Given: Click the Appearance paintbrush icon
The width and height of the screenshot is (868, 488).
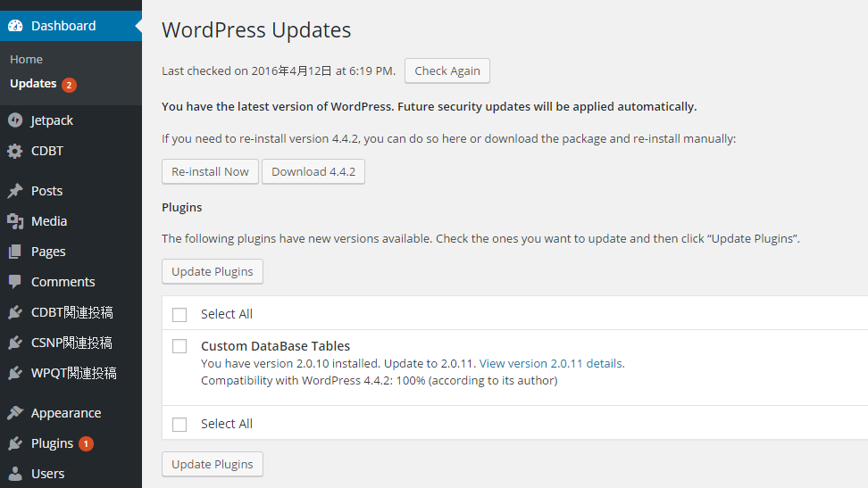Looking at the screenshot, I should click(15, 413).
